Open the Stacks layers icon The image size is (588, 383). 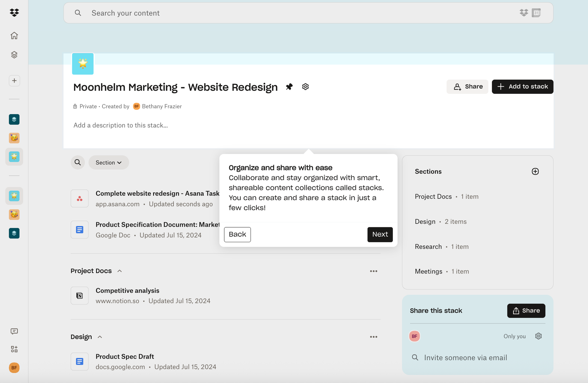[x=14, y=55]
